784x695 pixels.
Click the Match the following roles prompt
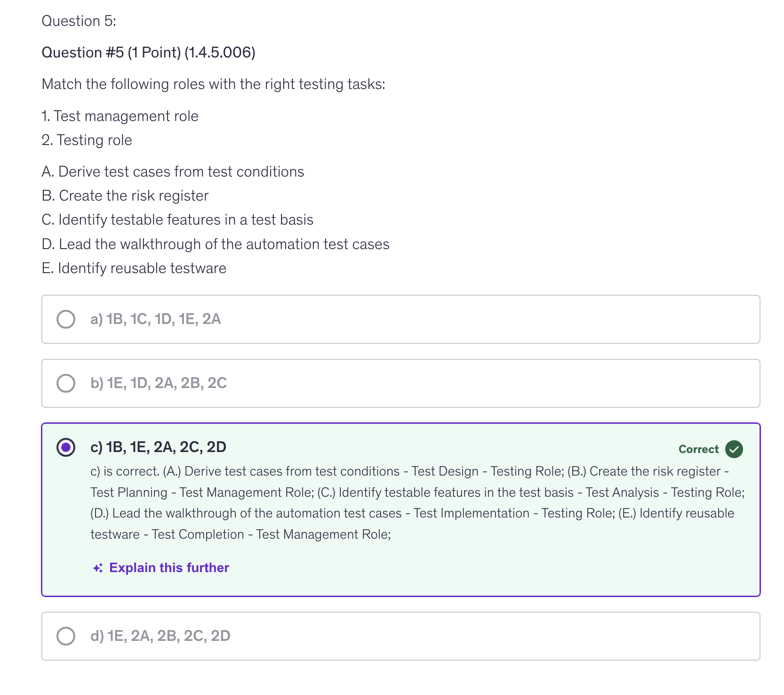(213, 84)
